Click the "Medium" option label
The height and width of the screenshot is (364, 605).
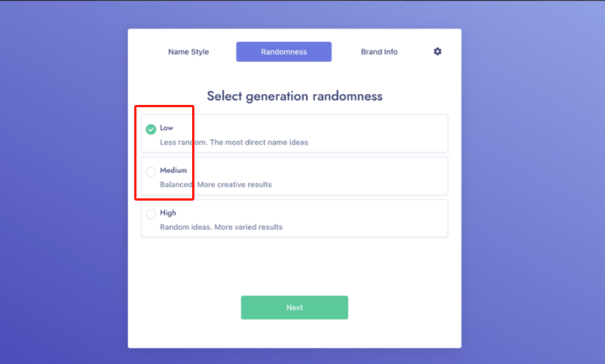pos(173,170)
